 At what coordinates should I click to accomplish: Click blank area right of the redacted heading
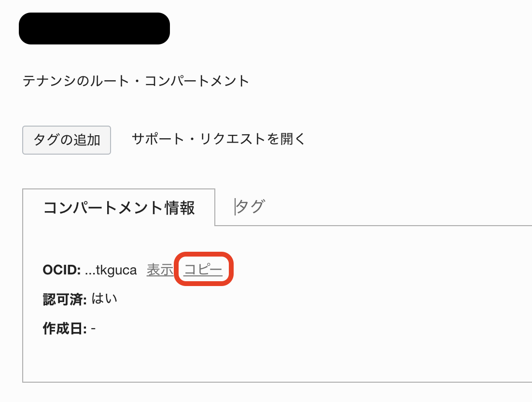(338, 29)
